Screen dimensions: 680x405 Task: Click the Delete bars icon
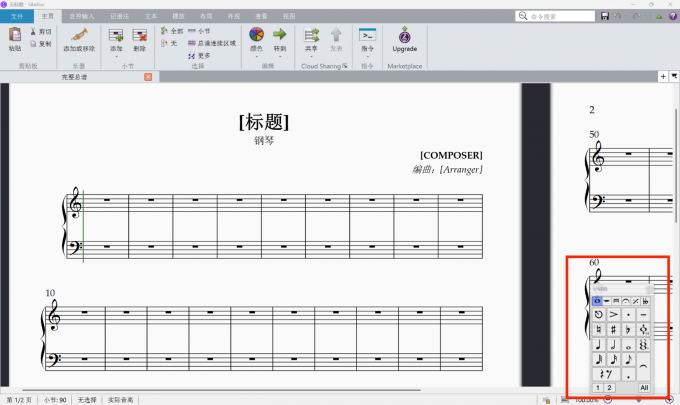pos(139,35)
